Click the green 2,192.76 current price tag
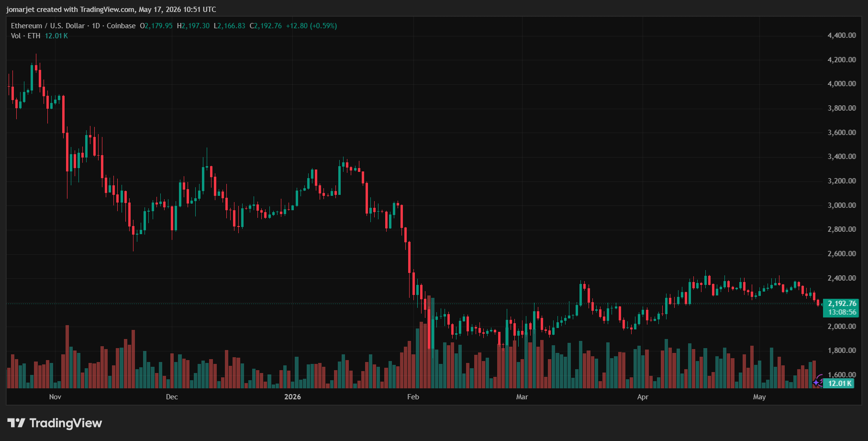Viewport: 868px width, 441px height. tap(842, 304)
